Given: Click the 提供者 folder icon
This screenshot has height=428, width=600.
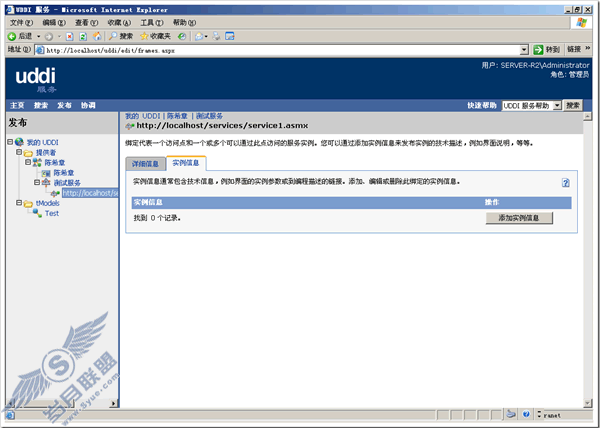Looking at the screenshot, I should click(28, 153).
